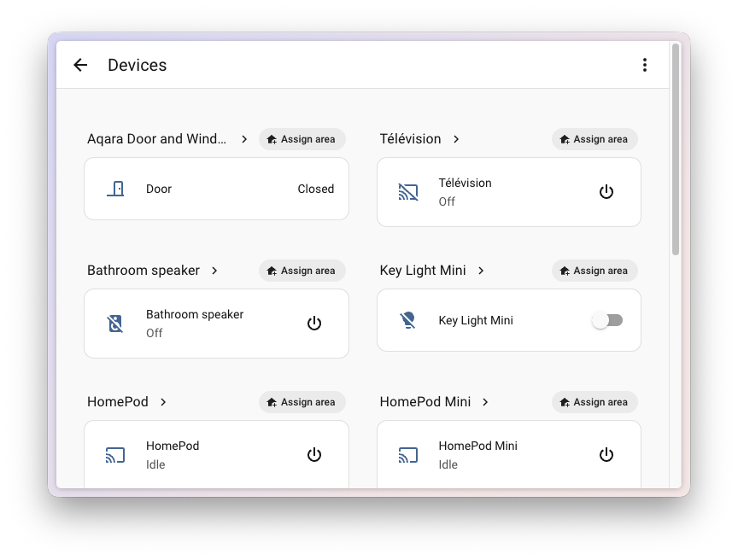The image size is (738, 560).
Task: Click the Key Light Mini light icon
Action: click(407, 320)
